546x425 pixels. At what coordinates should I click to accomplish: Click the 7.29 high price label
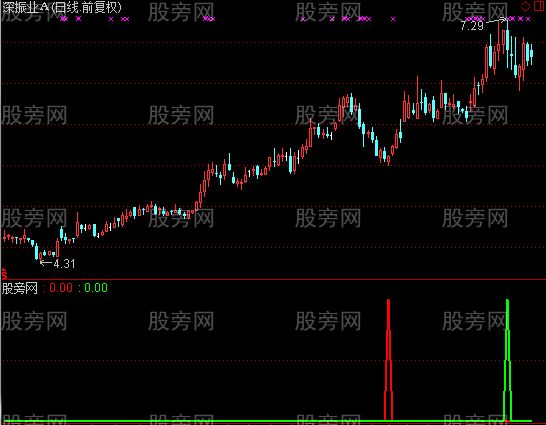(472, 25)
